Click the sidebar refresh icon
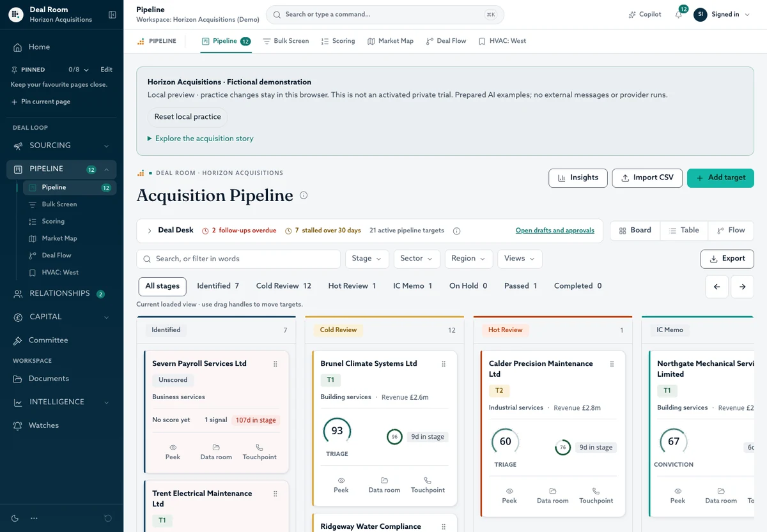Screen dimensions: 767x532 point(108,518)
